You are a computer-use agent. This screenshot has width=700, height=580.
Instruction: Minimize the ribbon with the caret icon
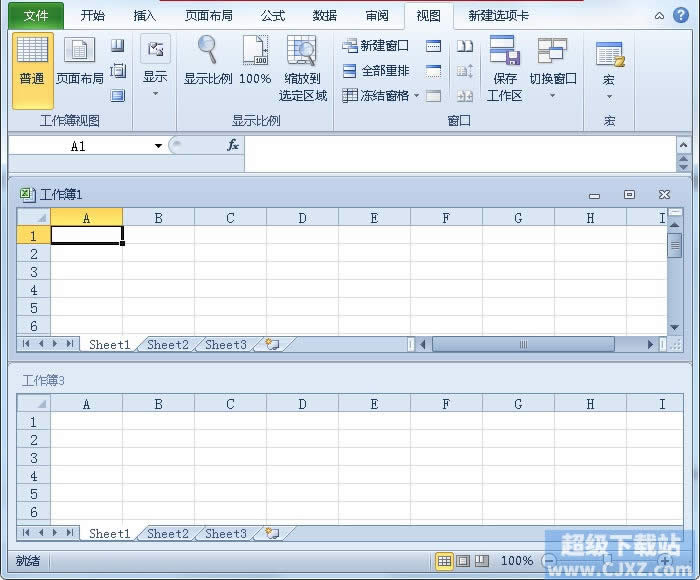point(659,16)
